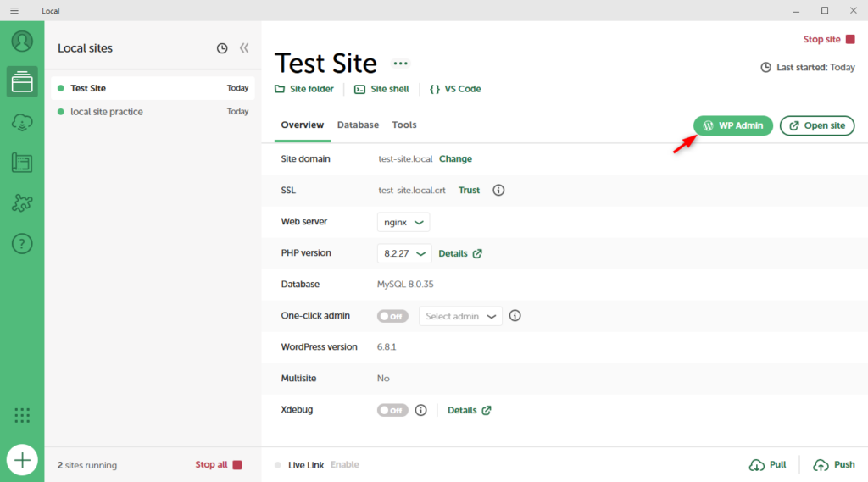This screenshot has height=482, width=868.
Task: Switch to the Overview tab
Action: [x=303, y=125]
